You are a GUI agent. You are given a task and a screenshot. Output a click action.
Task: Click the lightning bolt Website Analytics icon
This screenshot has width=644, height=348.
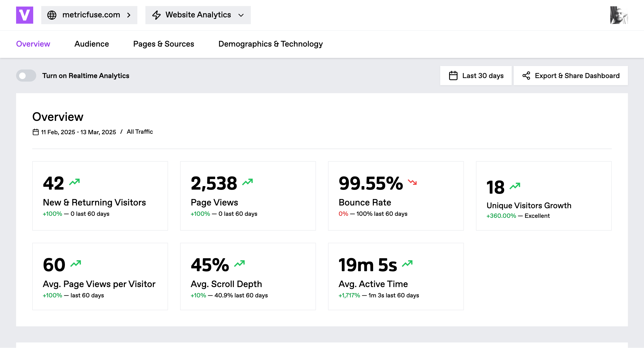coord(156,15)
